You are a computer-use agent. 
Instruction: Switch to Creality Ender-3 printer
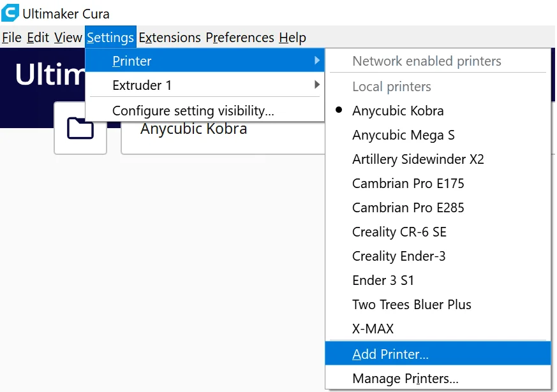coord(399,256)
